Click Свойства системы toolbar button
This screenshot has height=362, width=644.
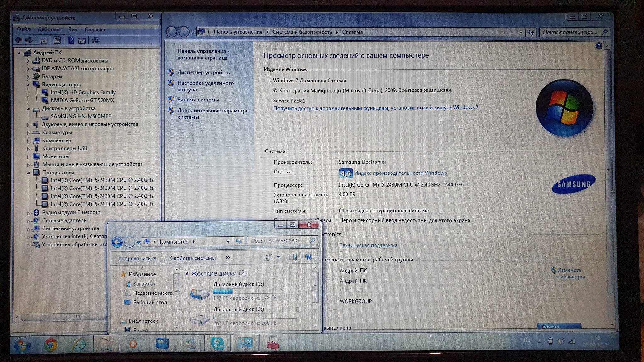tap(193, 258)
